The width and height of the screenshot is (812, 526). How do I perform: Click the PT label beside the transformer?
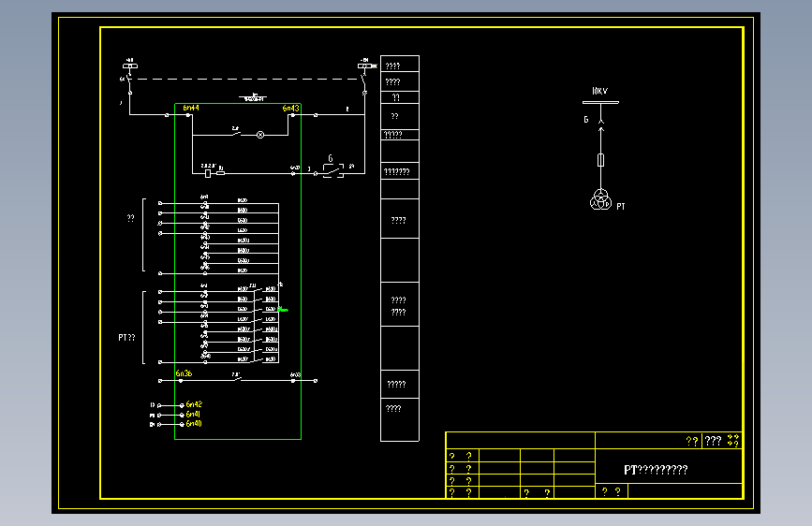coord(621,207)
